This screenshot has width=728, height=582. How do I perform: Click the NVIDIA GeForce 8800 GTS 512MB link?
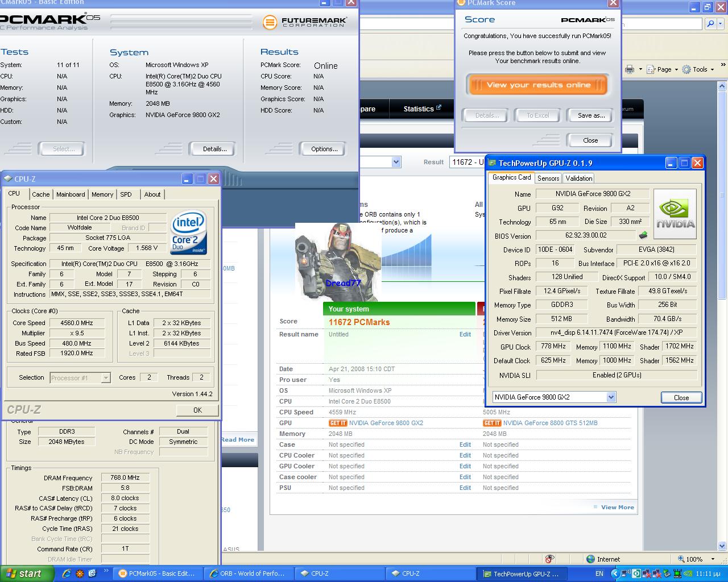[550, 423]
